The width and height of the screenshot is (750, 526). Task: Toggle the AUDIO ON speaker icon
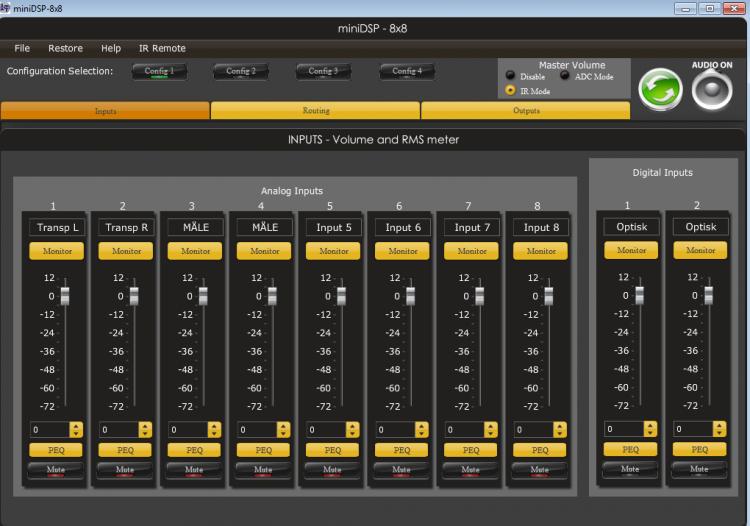(711, 90)
